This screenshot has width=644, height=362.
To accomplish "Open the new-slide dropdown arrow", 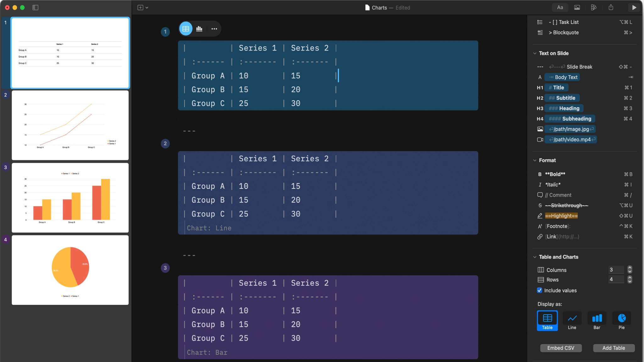I will 147,7.
